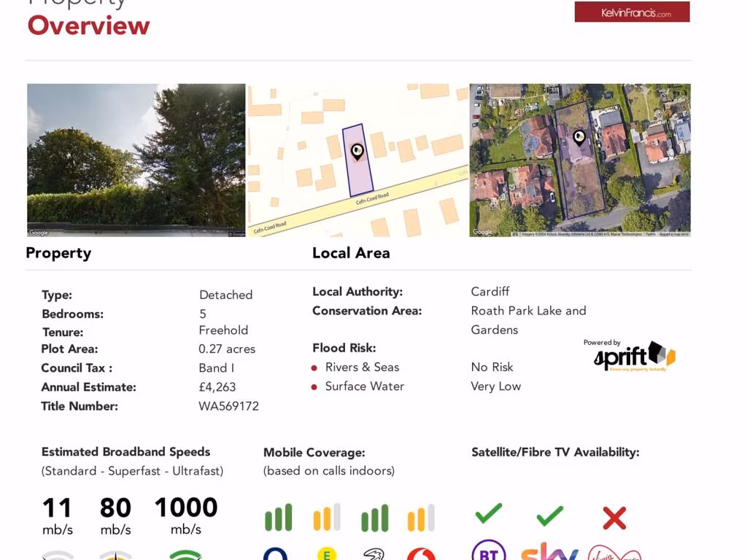Click the 1000 mb/s ultrafast speed value
Image resolution: width=747 pixels, height=560 pixels.
point(185,507)
